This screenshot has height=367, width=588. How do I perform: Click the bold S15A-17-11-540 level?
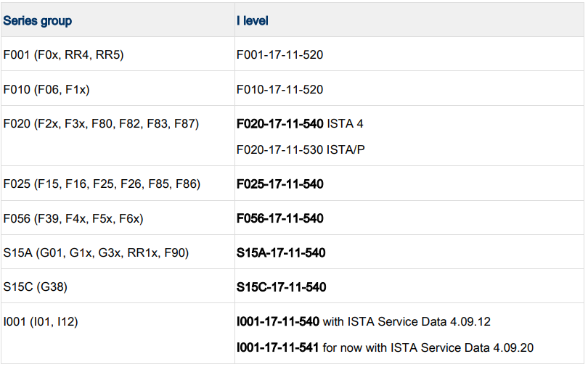click(x=281, y=253)
